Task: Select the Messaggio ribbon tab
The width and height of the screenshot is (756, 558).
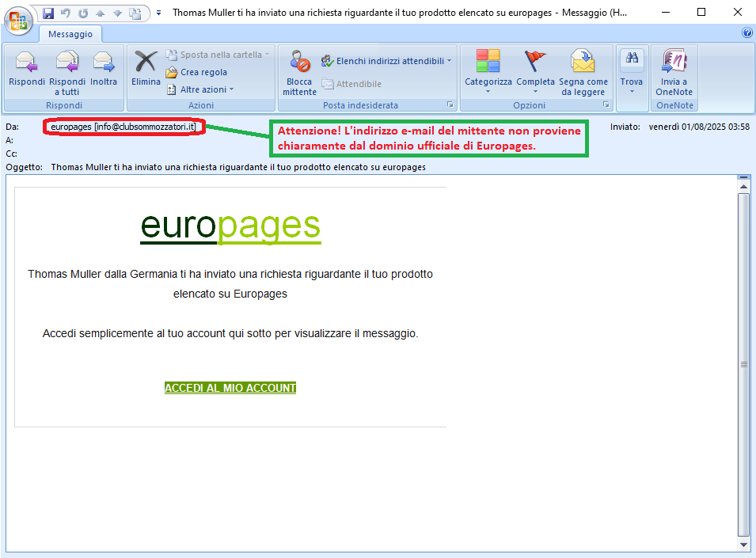Action: pyautogui.click(x=70, y=34)
